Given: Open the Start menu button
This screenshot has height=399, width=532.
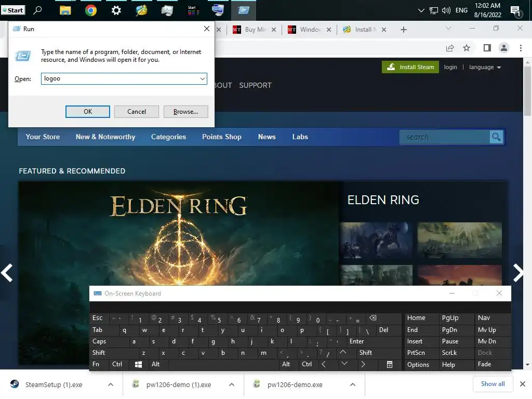Looking at the screenshot, I should pyautogui.click(x=13, y=10).
